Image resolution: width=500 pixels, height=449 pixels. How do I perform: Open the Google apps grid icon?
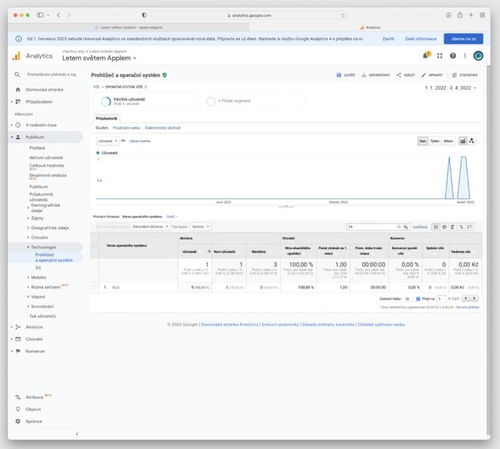point(440,56)
